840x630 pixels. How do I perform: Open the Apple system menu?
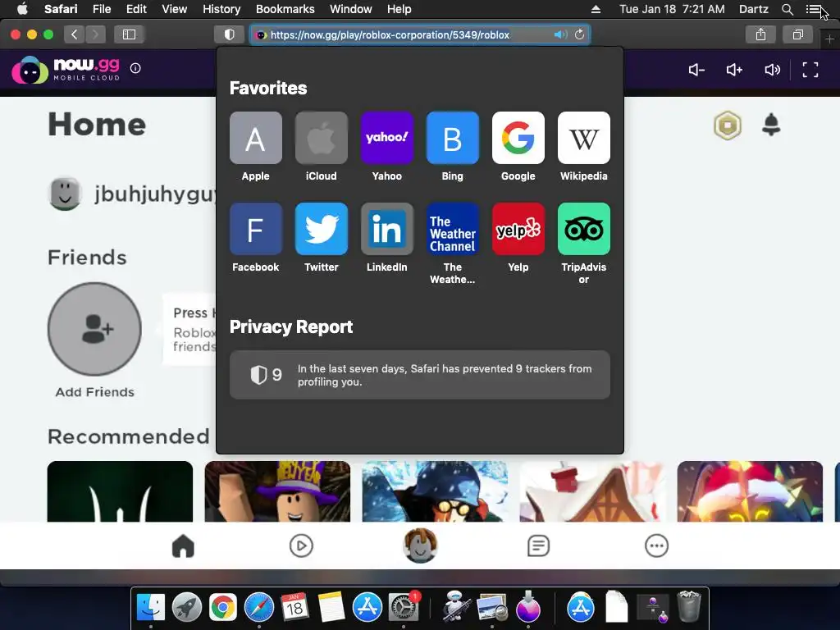tap(22, 9)
